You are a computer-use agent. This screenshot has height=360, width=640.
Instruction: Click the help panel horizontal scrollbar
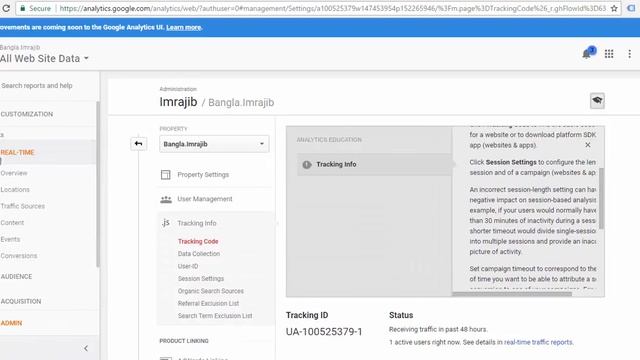(x=512, y=293)
